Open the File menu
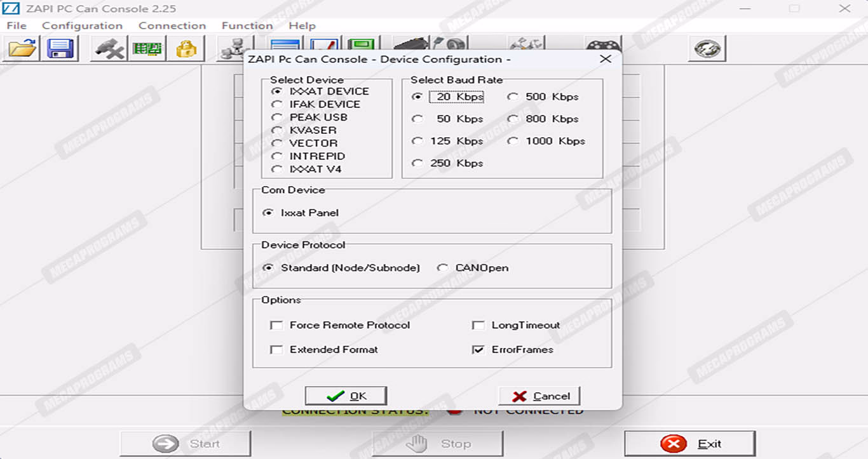The width and height of the screenshot is (868, 459). (17, 25)
